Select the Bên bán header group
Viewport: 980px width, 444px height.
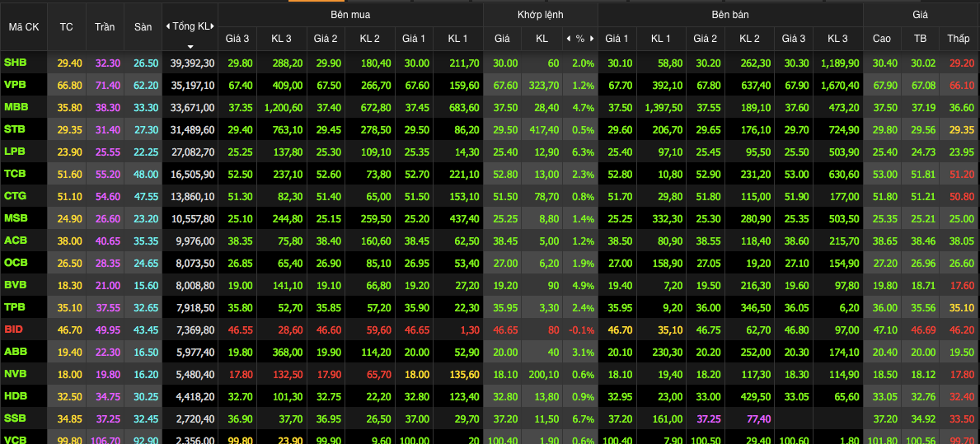click(729, 15)
